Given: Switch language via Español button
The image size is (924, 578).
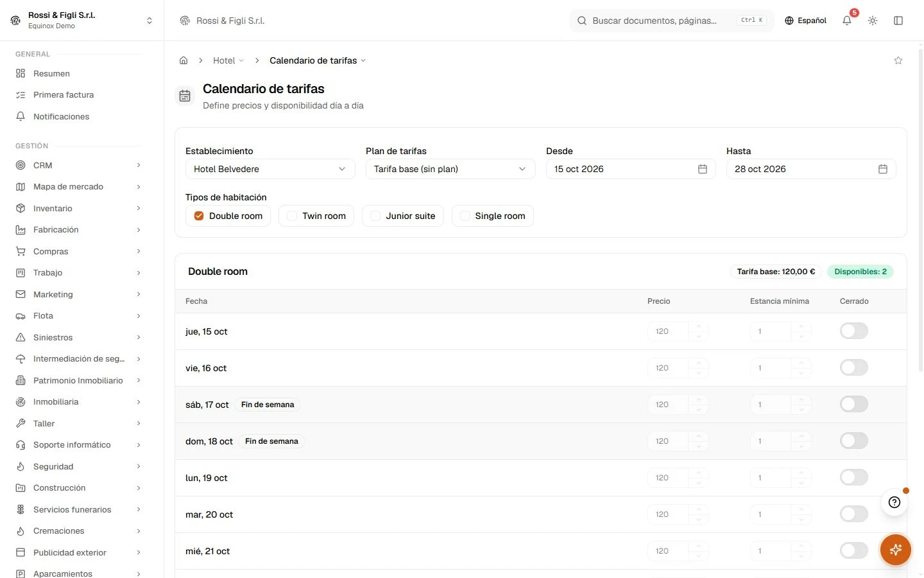Looking at the screenshot, I should [806, 21].
